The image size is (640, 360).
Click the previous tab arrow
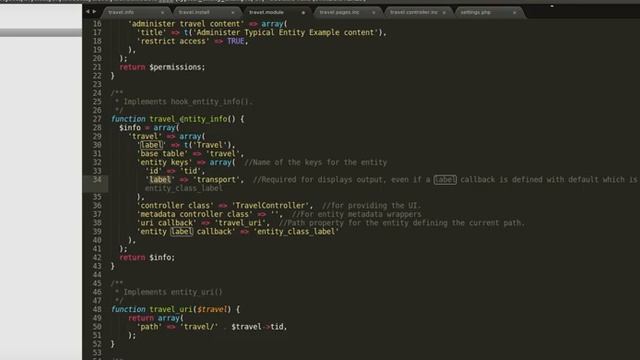[87, 12]
